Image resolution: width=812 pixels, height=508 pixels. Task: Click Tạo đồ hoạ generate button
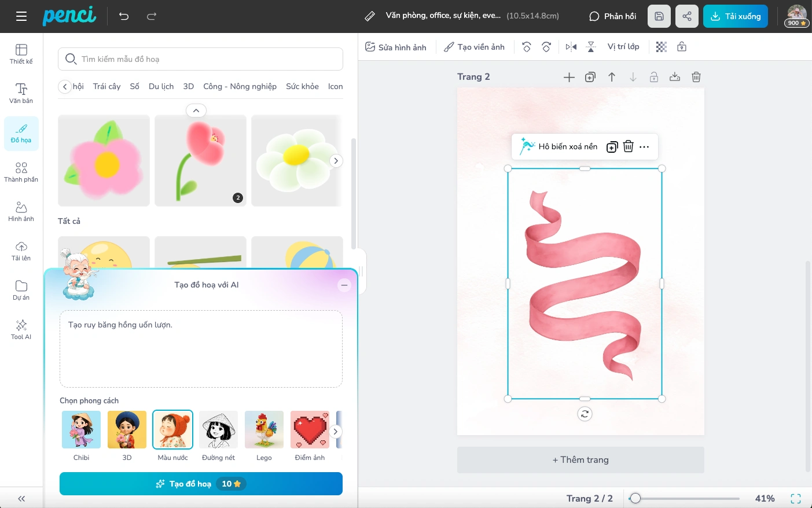[x=201, y=484]
